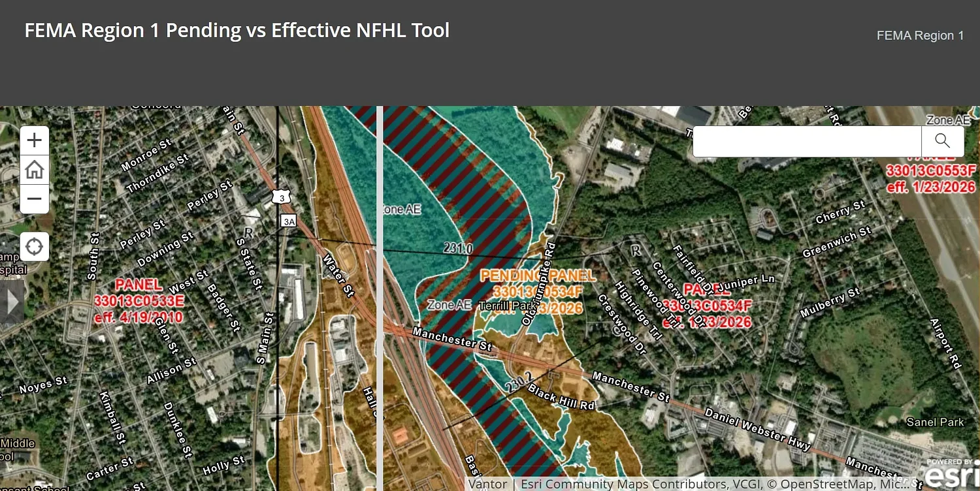The height and width of the screenshot is (491, 980).
Task: Click the Badger St label
Action: [x=223, y=307]
